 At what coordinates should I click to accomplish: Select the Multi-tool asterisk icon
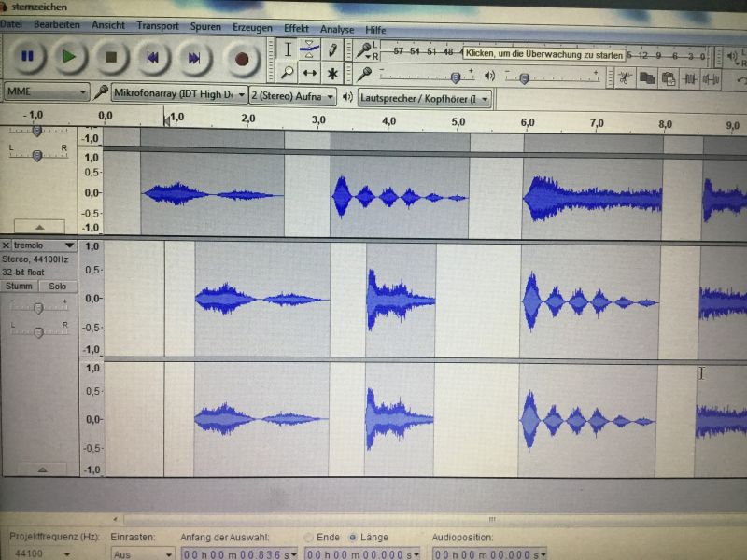(x=331, y=73)
